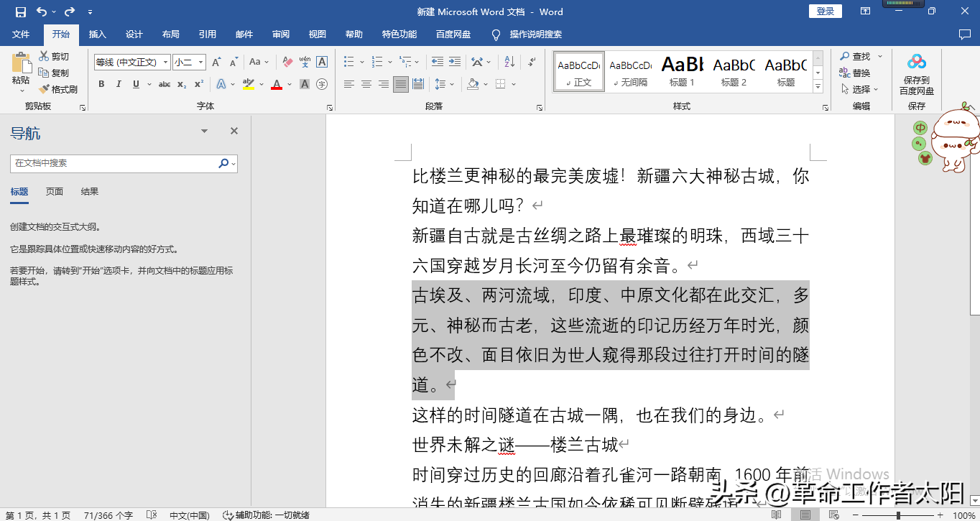Screen dimensions: 980x521
Task: Toggle Bold formatting
Action: tap(101, 84)
